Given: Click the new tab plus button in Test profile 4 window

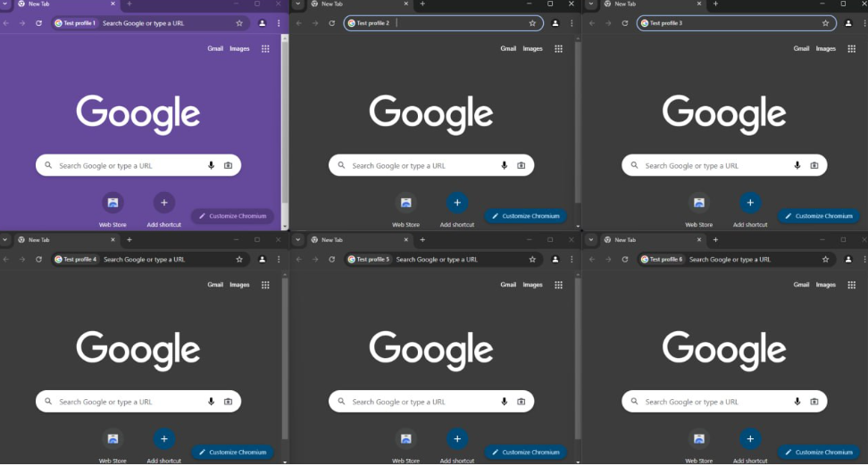Looking at the screenshot, I should tap(129, 240).
